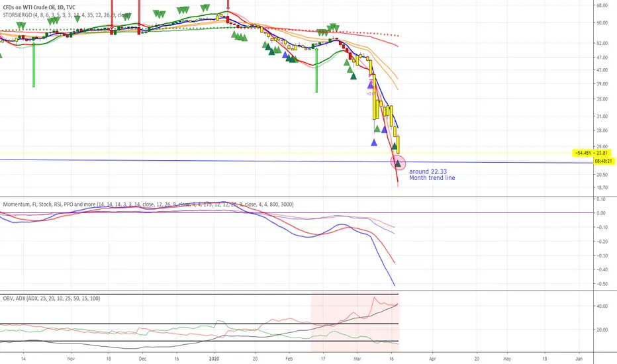Select the OBV, ADX indicator legend
617x364 pixels.
[x=52, y=298]
